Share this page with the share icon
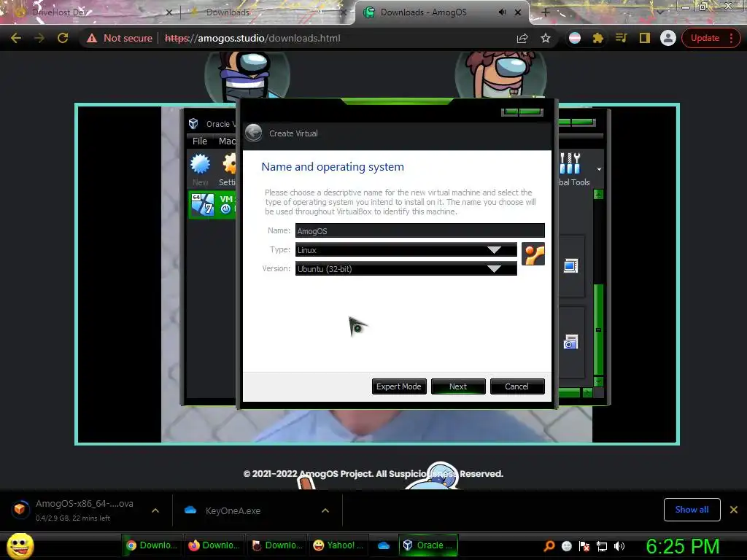Image resolution: width=747 pixels, height=560 pixels. coord(522,38)
